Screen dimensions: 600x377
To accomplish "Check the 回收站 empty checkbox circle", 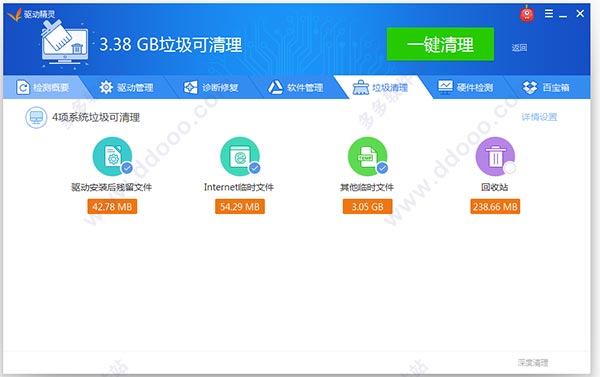I will pos(510,168).
